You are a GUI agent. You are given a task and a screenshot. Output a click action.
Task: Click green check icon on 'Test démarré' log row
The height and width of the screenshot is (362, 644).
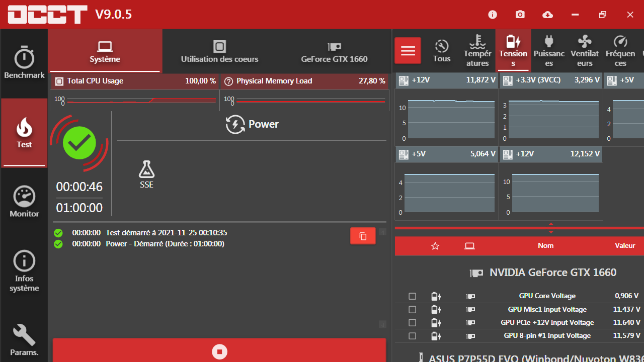click(x=58, y=233)
